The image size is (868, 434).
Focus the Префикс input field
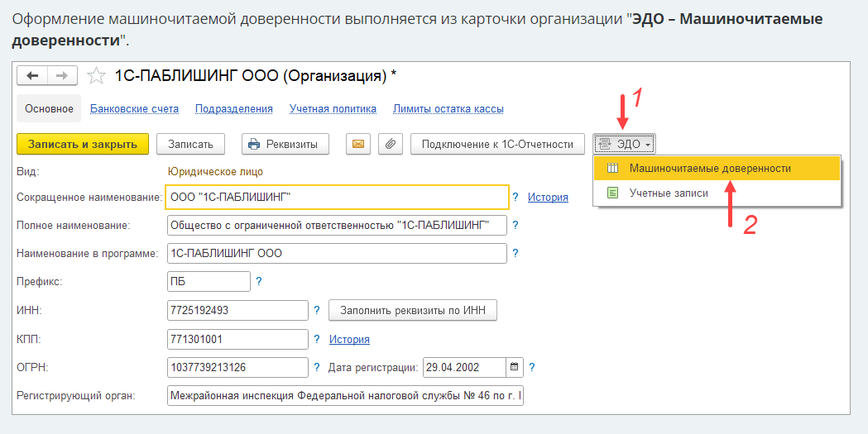(209, 282)
